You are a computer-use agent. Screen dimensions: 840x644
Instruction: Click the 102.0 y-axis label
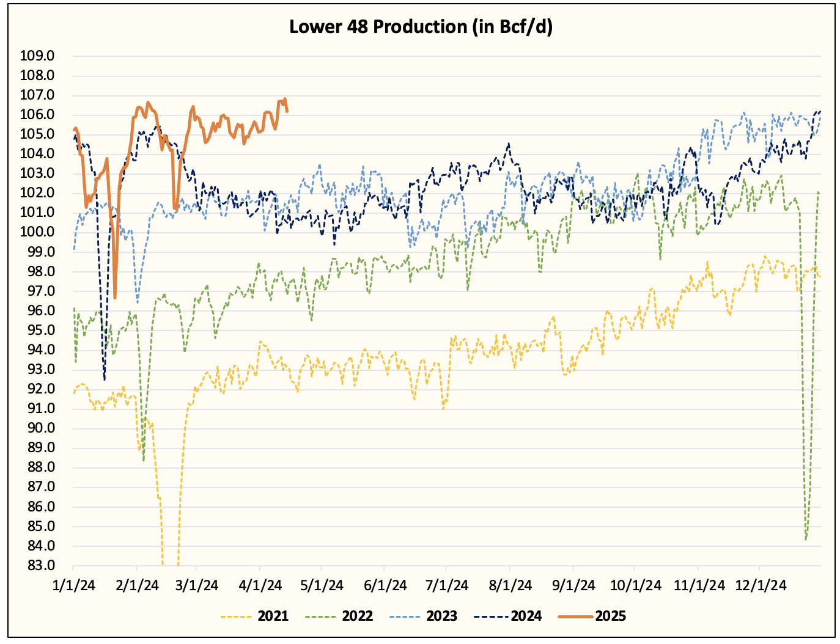37,192
